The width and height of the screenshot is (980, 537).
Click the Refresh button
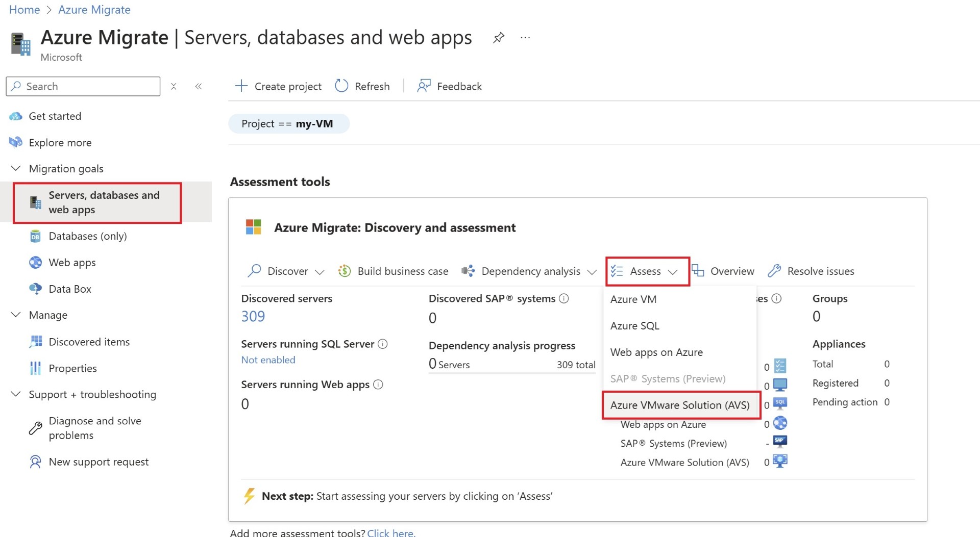(x=362, y=86)
